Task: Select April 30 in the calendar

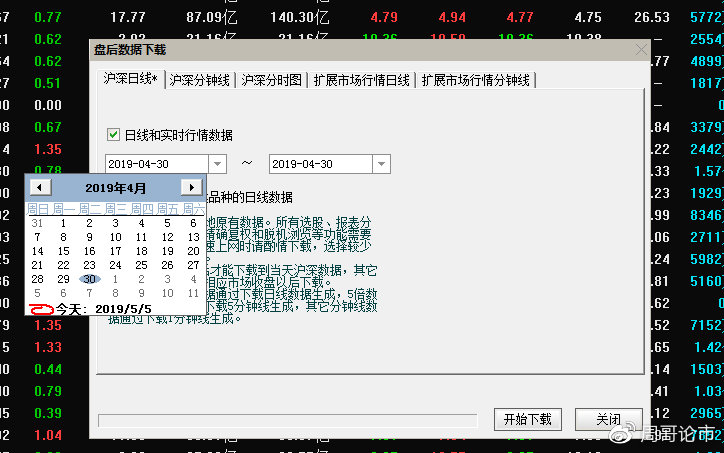Action: pos(89,280)
